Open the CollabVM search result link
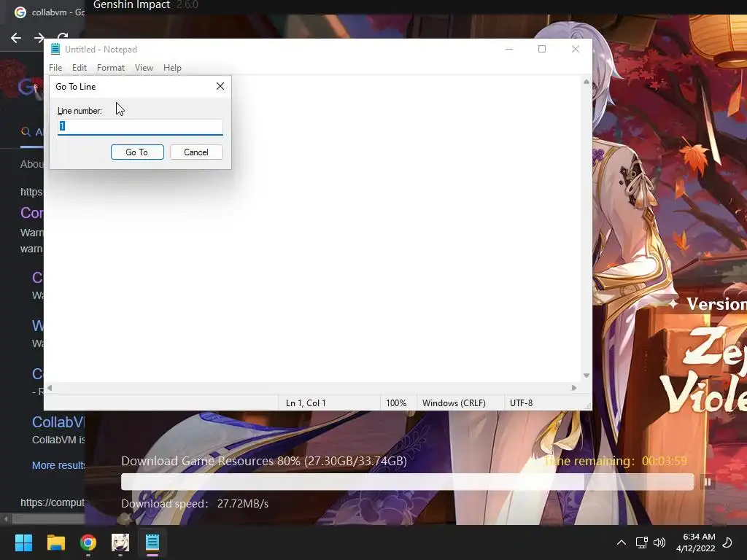 coord(58,422)
